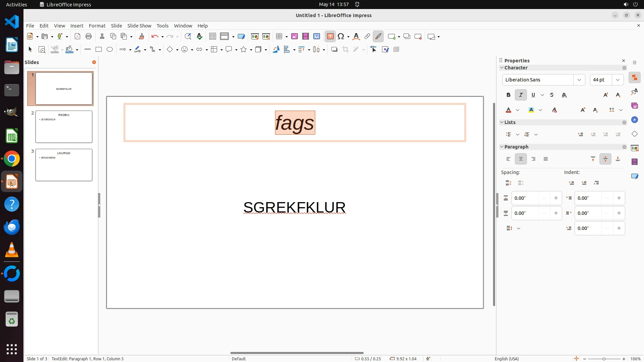This screenshot has width=644, height=362.
Task: Open the font name dropdown
Action: click(579, 80)
